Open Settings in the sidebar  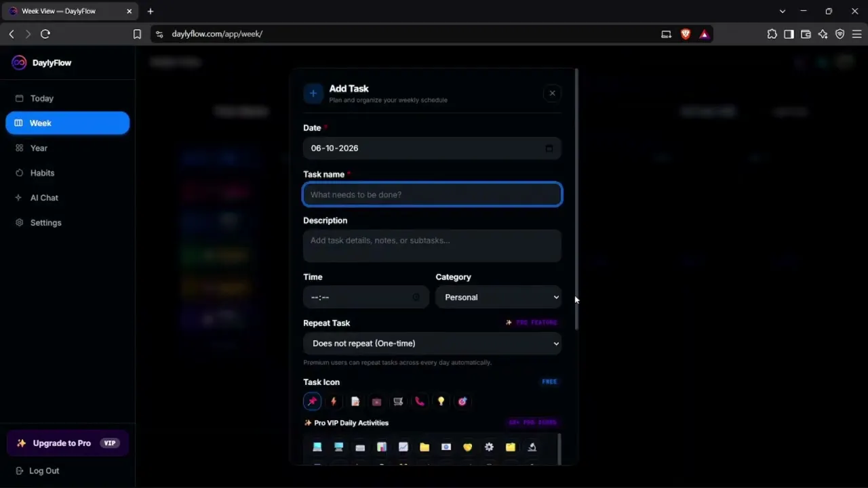coord(67,222)
